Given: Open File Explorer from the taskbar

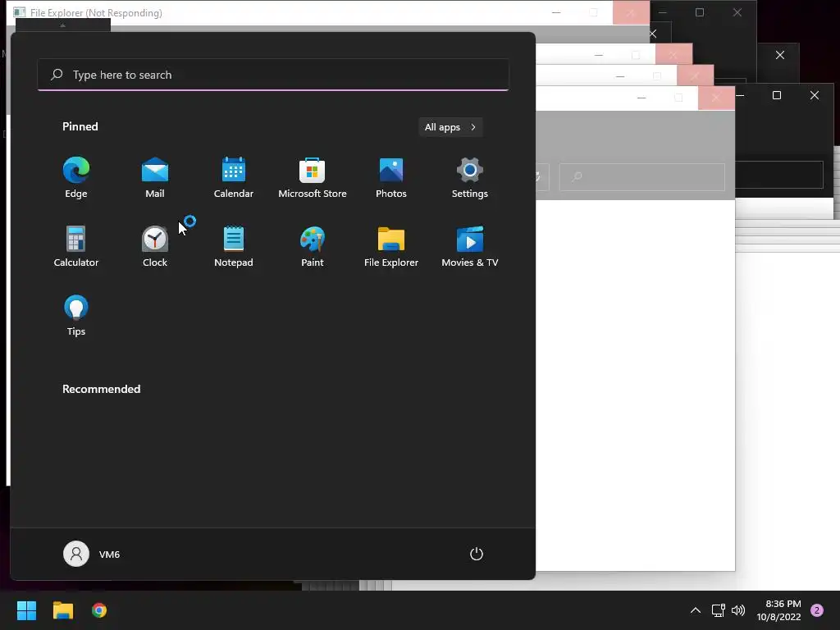Looking at the screenshot, I should [62, 610].
